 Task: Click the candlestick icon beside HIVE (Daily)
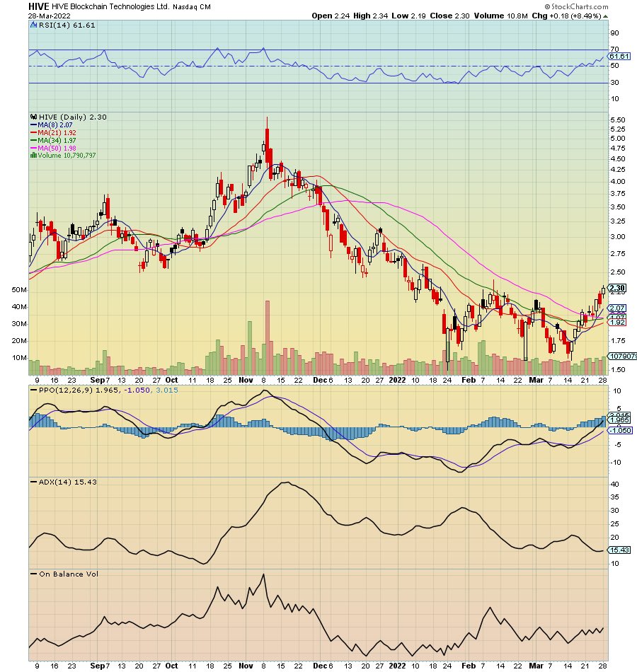pyautogui.click(x=33, y=117)
